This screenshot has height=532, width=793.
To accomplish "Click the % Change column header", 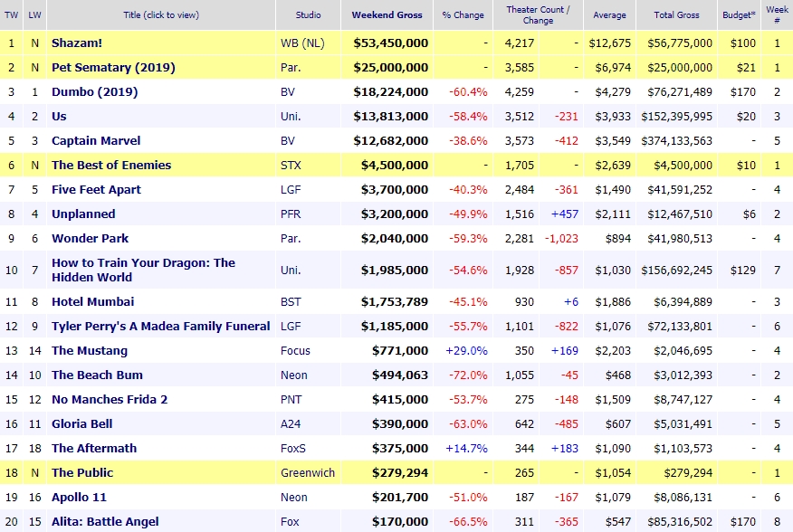I will pos(463,15).
